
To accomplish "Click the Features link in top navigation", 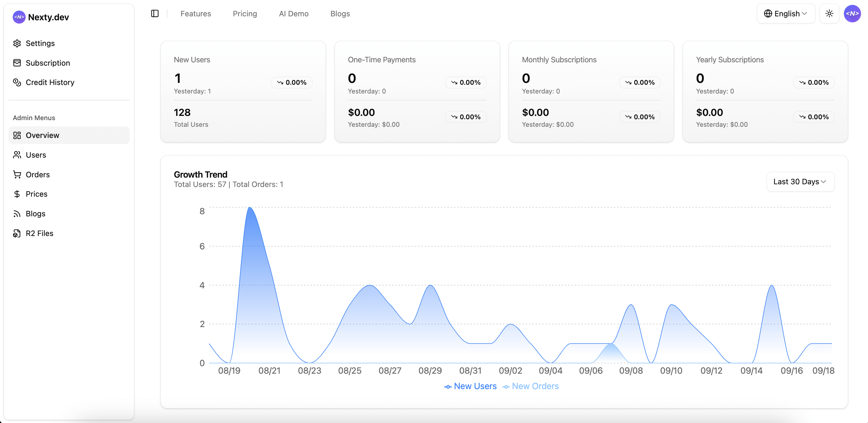I will (196, 14).
